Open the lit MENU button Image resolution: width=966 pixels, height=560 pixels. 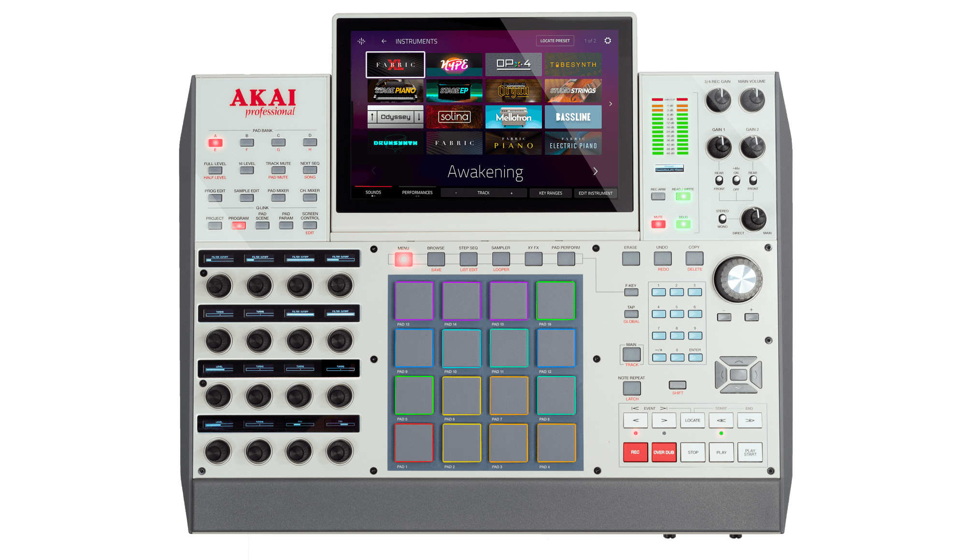404,260
